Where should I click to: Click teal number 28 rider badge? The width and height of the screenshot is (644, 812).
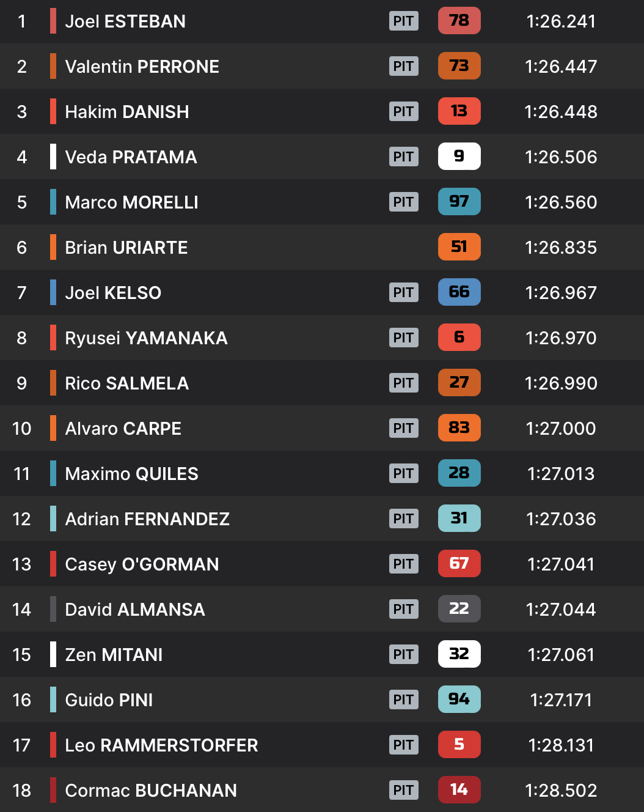[459, 473]
